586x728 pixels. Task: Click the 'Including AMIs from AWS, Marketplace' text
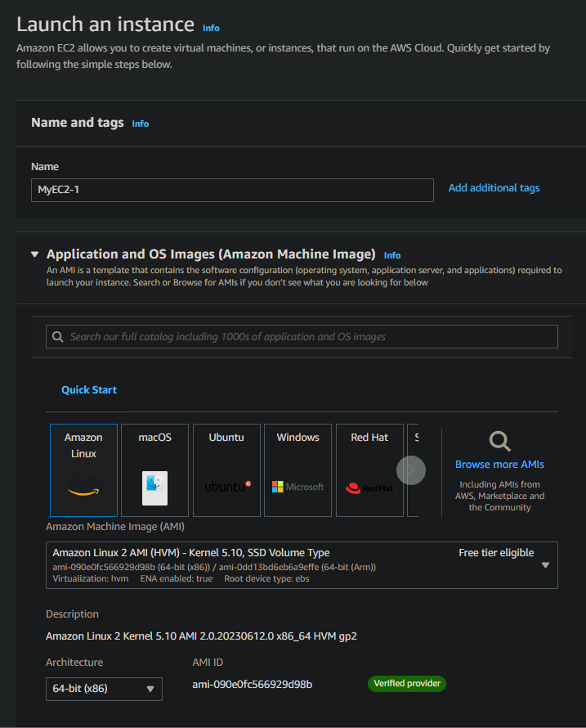(x=499, y=496)
